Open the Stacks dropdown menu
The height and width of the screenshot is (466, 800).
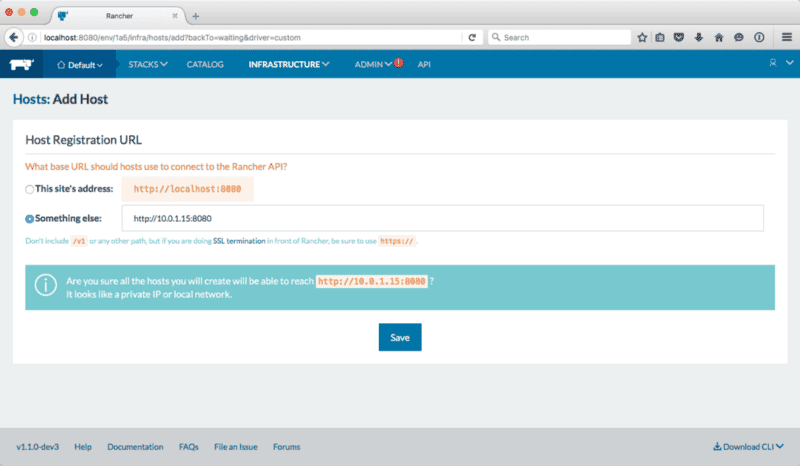[x=148, y=64]
